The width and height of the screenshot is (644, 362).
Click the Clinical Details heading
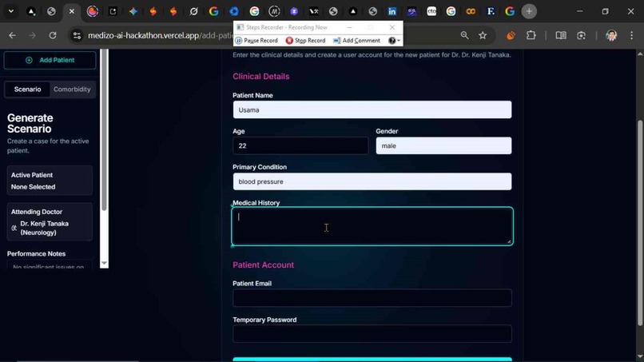click(x=260, y=77)
